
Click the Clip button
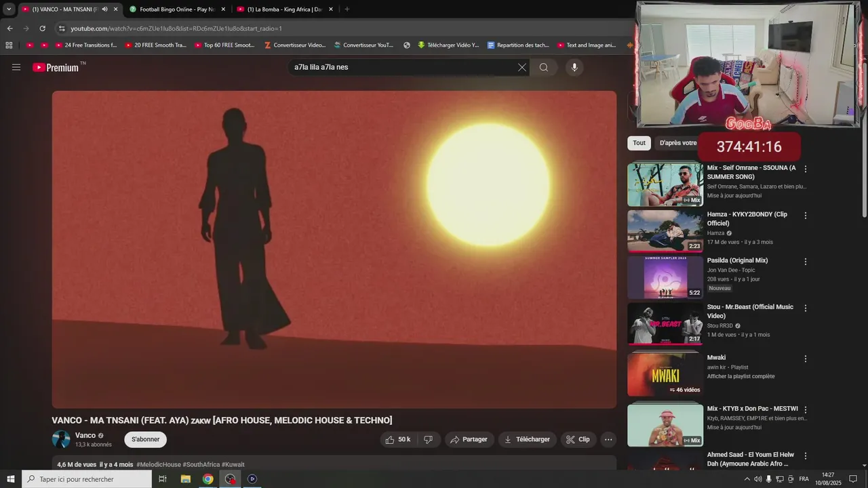578,439
